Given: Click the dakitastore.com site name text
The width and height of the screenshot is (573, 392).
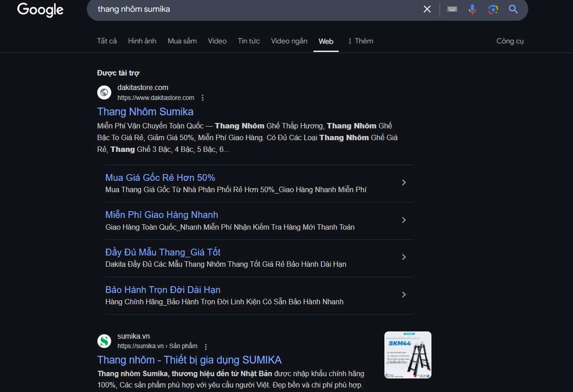Looking at the screenshot, I should [x=143, y=87].
